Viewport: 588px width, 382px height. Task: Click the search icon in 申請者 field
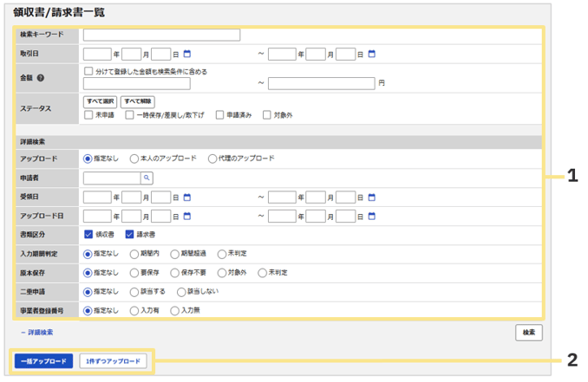coord(147,178)
